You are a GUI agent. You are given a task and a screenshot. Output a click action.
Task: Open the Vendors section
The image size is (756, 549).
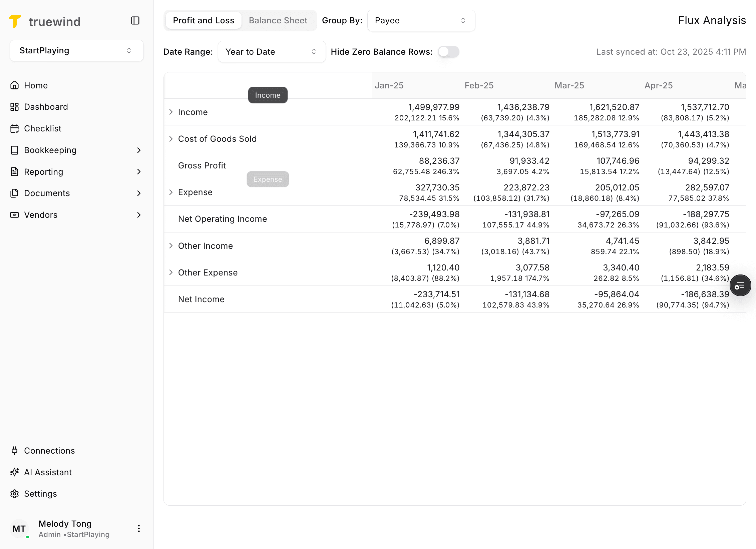tap(41, 215)
